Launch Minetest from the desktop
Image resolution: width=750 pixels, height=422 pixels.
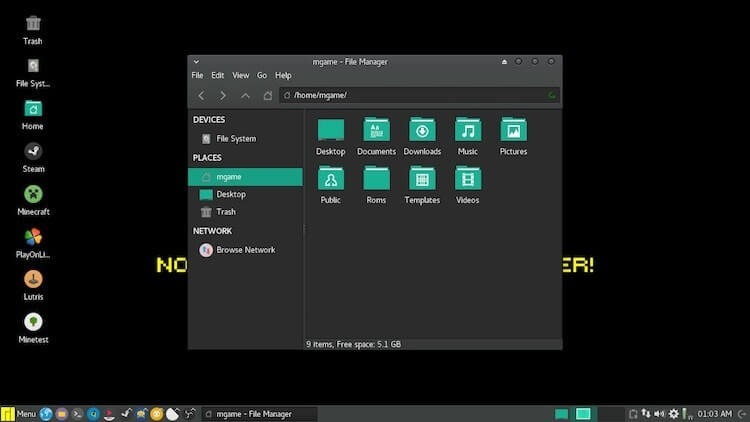(33, 328)
